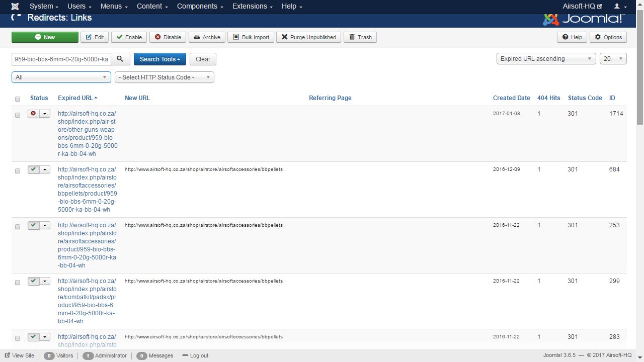This screenshot has width=644, height=362.
Task: Sort by Referring Page column header
Action: point(330,98)
